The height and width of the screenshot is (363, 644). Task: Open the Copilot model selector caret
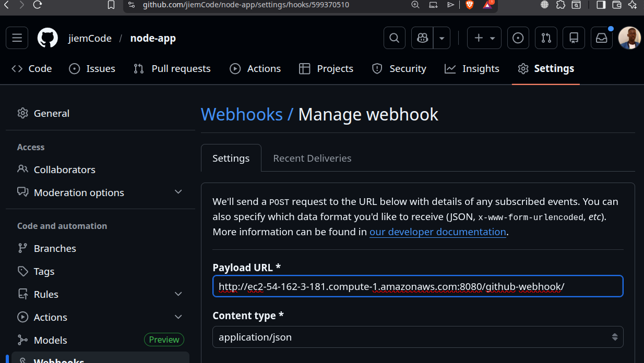pyautogui.click(x=442, y=38)
